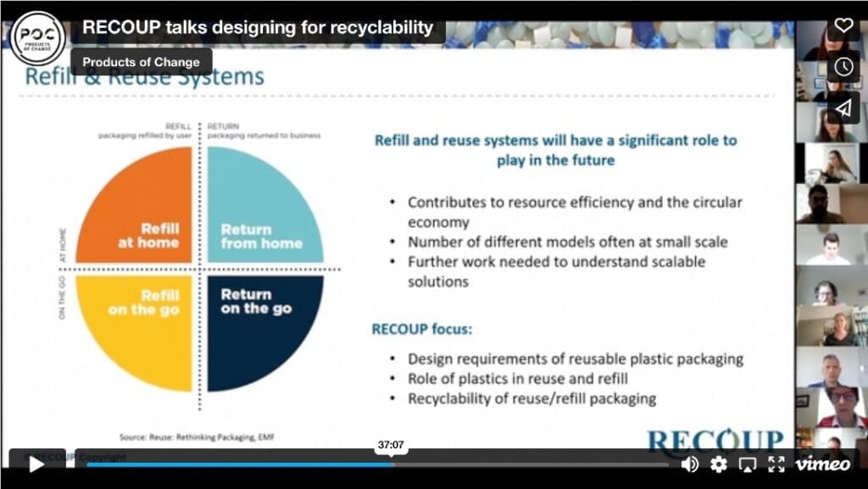This screenshot has width=868, height=489.
Task: Add video to Watch Later
Action: tap(843, 67)
